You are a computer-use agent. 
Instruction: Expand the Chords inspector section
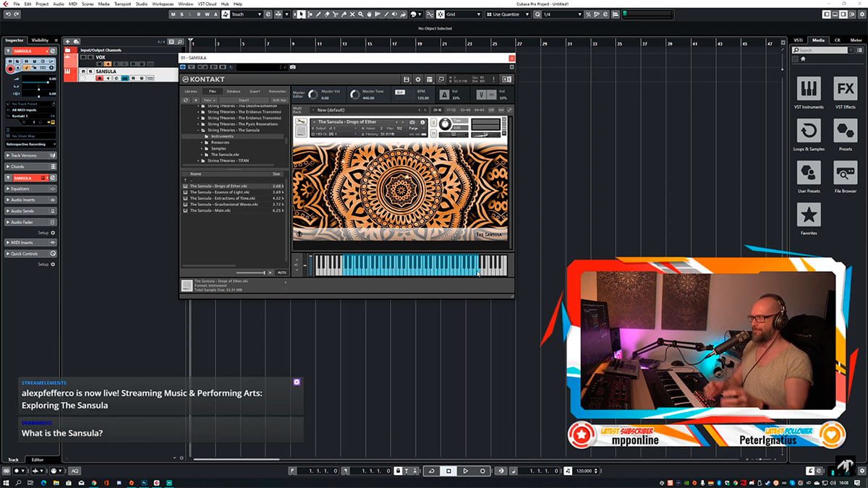click(x=31, y=166)
